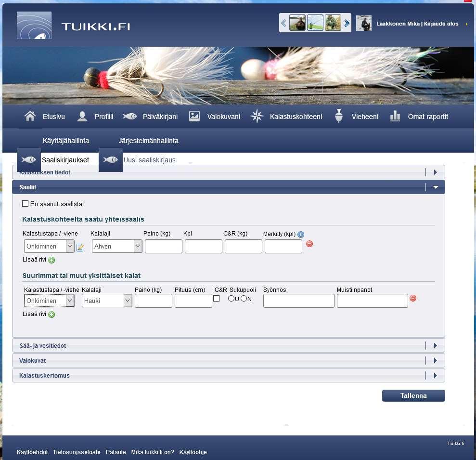Open the Profiili menu item
This screenshot has width=476, height=460.
104,117
